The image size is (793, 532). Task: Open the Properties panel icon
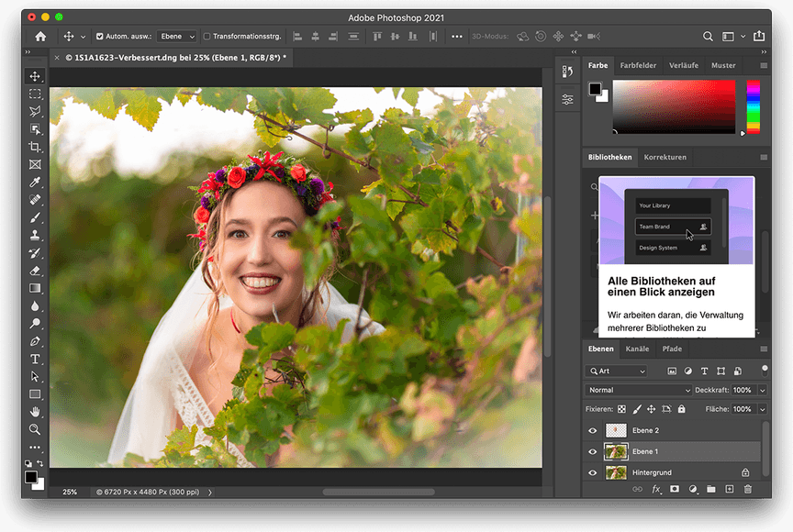(567, 100)
